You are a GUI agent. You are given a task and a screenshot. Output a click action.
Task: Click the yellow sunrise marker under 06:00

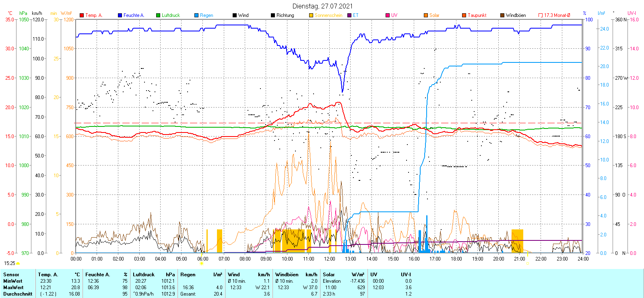[x=202, y=263]
